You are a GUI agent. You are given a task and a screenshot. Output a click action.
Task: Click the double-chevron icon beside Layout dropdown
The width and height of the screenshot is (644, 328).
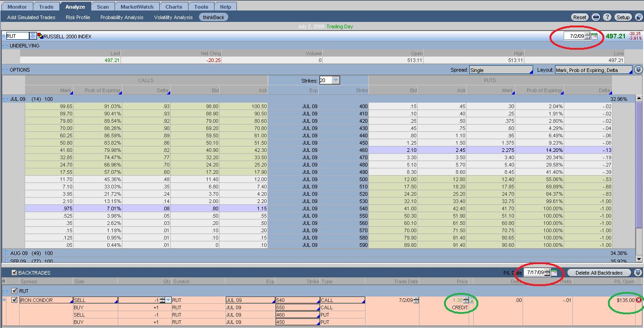click(638, 70)
